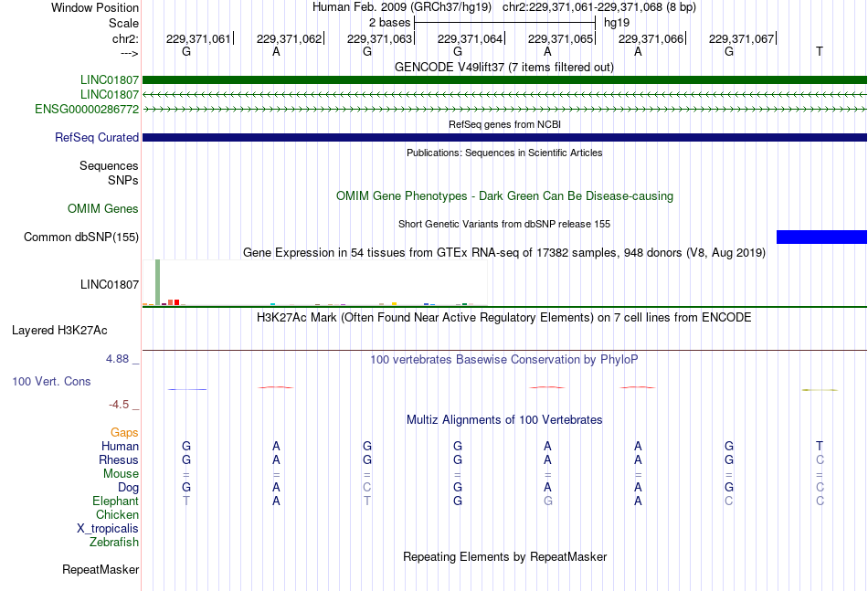Screen dimensions: 868x591
Task: Click the LINC01807 GTEx expression label
Action: coord(110,284)
